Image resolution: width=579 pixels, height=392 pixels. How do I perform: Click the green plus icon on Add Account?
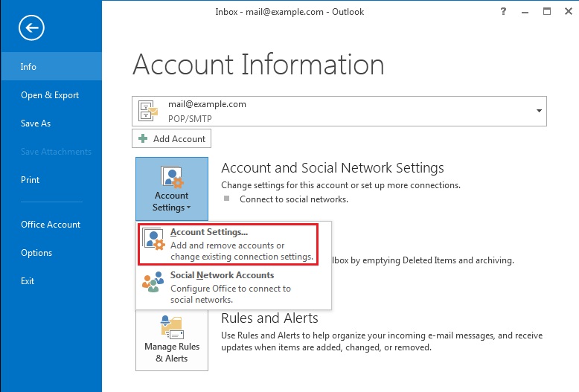point(143,138)
